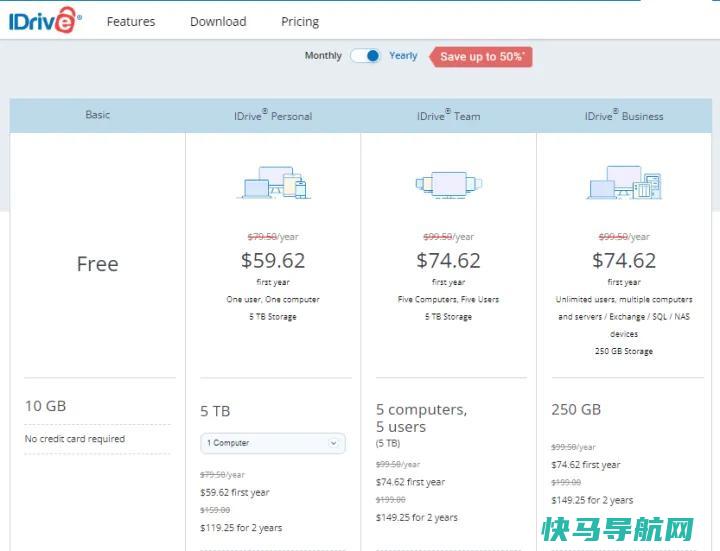Viewport: 720px width, 551px height.
Task: Click the Save up to 50% badge
Action: tap(481, 56)
